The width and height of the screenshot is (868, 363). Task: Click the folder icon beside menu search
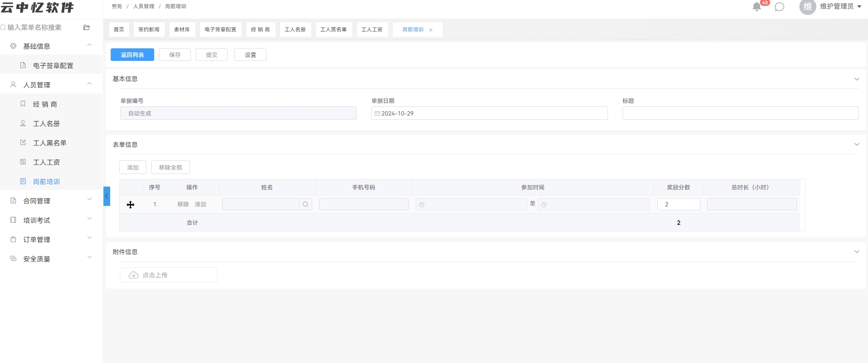coord(87,28)
